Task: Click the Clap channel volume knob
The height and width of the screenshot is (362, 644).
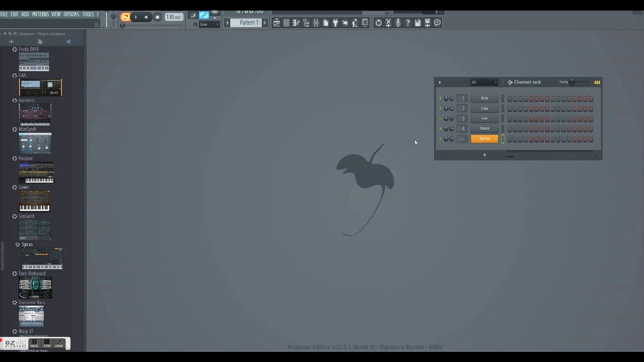Action: 452,108
